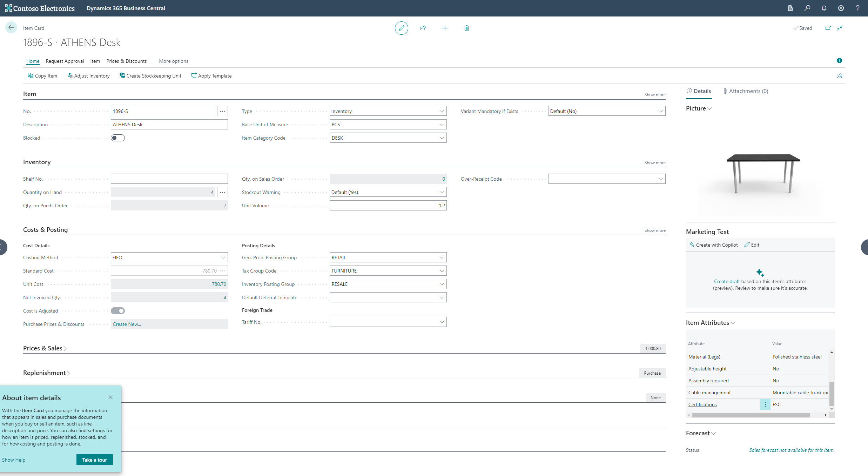This screenshot has height=476, width=868.
Task: Open the search magnifier icon
Action: pos(807,8)
